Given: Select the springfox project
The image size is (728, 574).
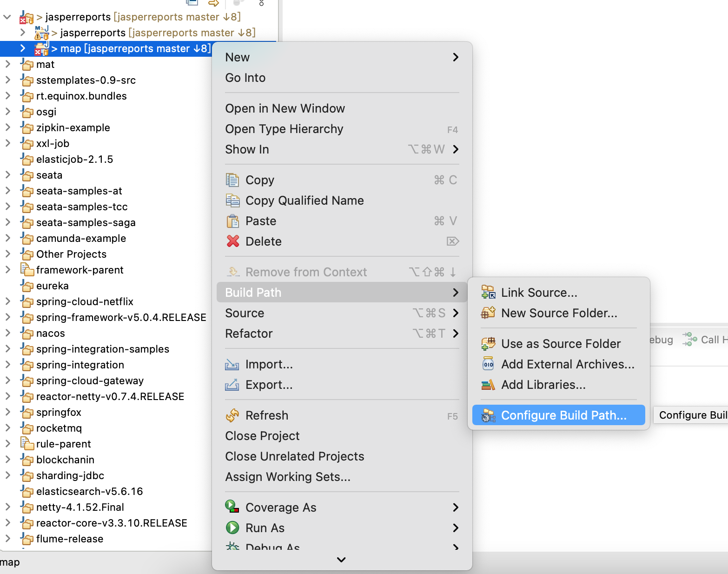Looking at the screenshot, I should pyautogui.click(x=59, y=412).
